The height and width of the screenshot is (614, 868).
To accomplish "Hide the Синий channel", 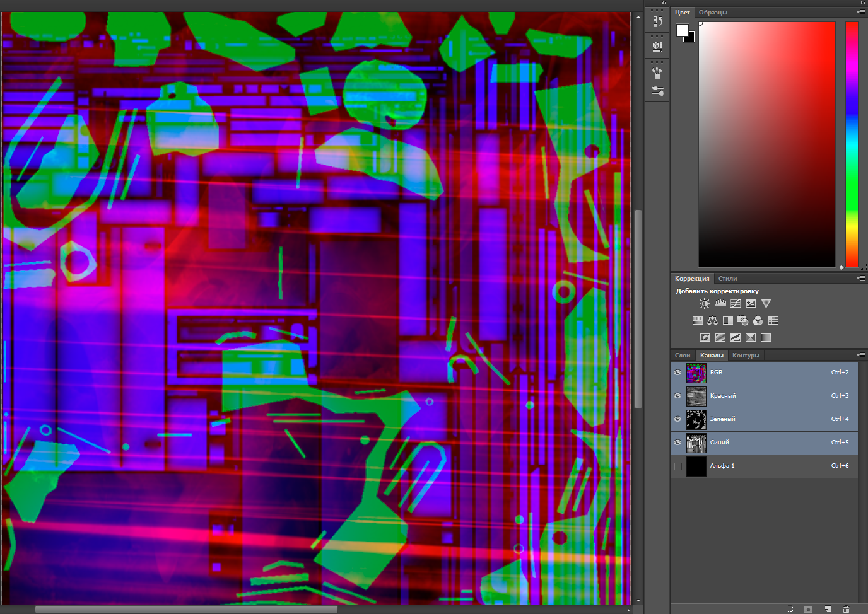I will click(x=677, y=443).
